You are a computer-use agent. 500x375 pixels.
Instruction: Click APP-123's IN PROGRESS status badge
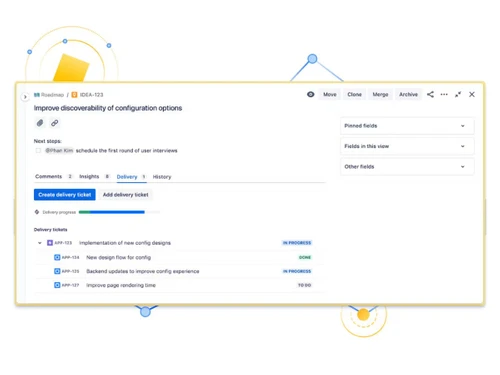point(297,243)
